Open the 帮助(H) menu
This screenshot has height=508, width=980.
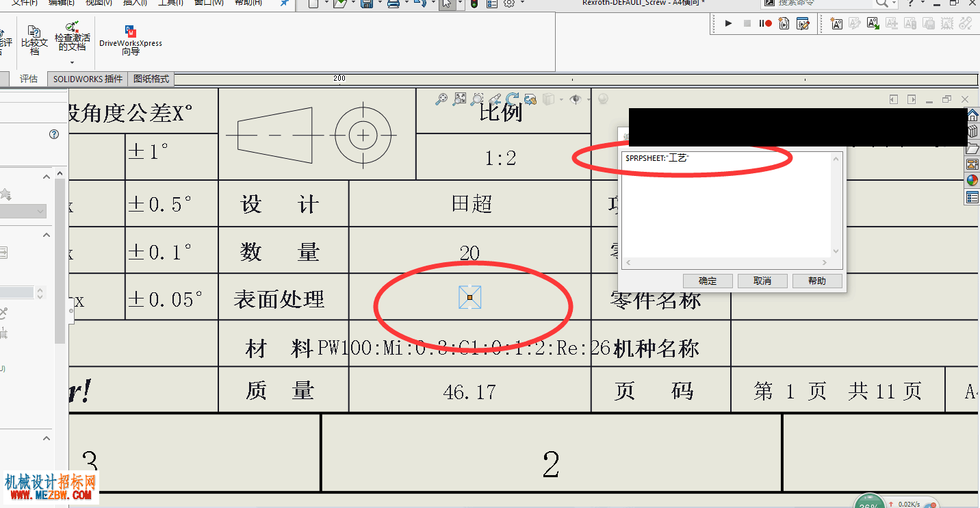pyautogui.click(x=247, y=3)
